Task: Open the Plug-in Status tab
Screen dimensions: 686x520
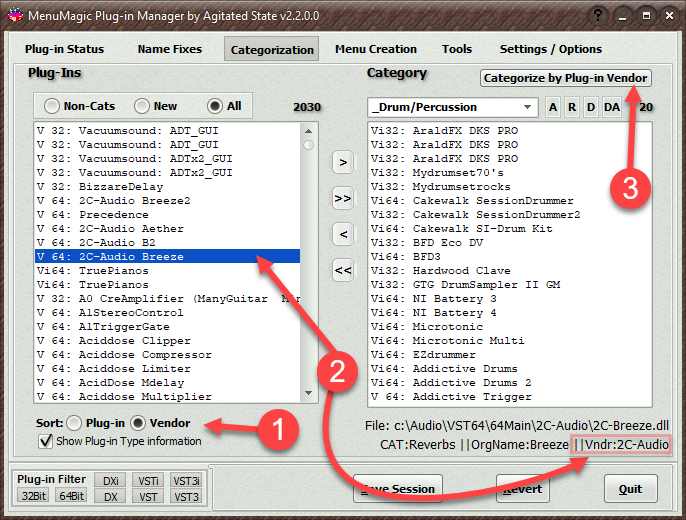Action: [x=64, y=49]
